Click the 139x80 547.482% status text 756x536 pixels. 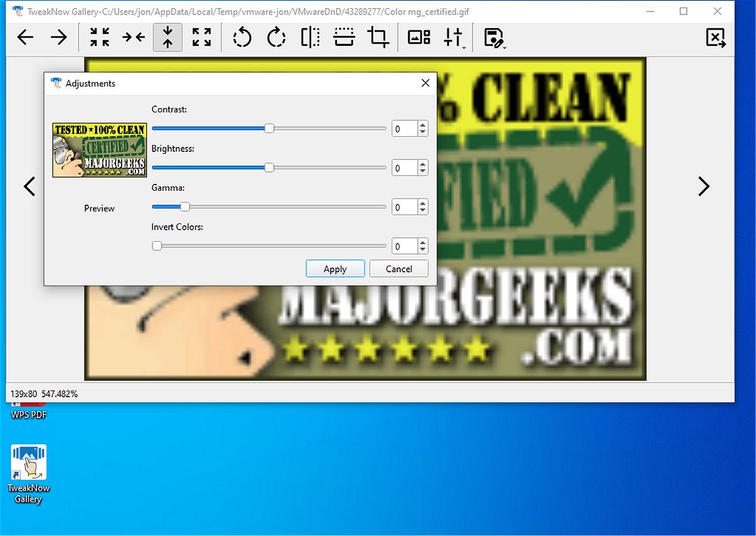click(x=44, y=394)
